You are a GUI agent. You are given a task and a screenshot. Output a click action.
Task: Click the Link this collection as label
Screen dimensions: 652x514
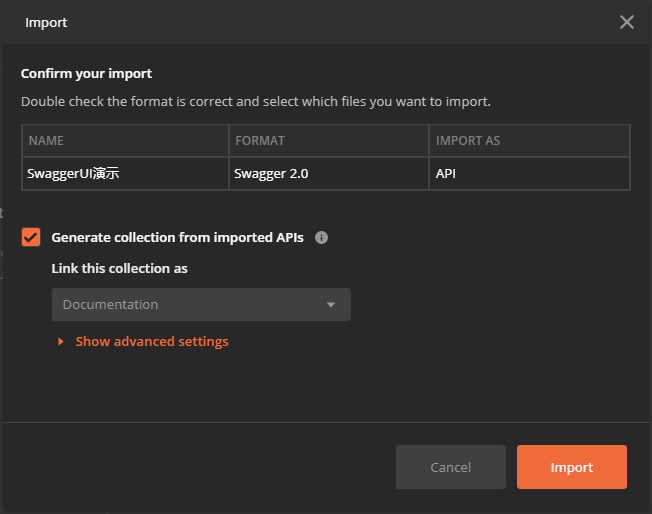pos(119,269)
